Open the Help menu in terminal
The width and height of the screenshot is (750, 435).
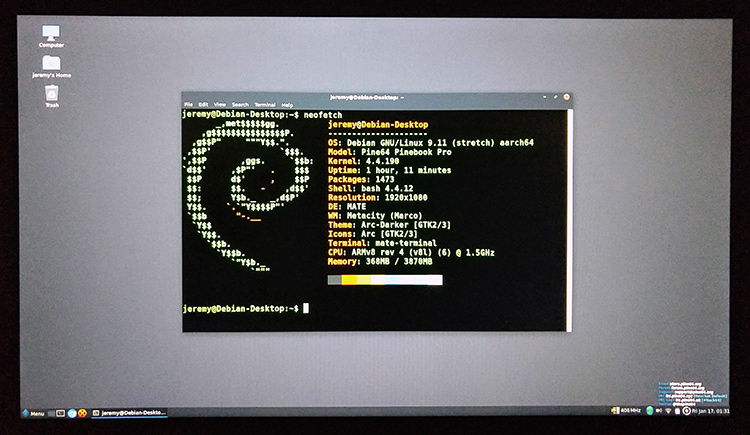coord(287,105)
